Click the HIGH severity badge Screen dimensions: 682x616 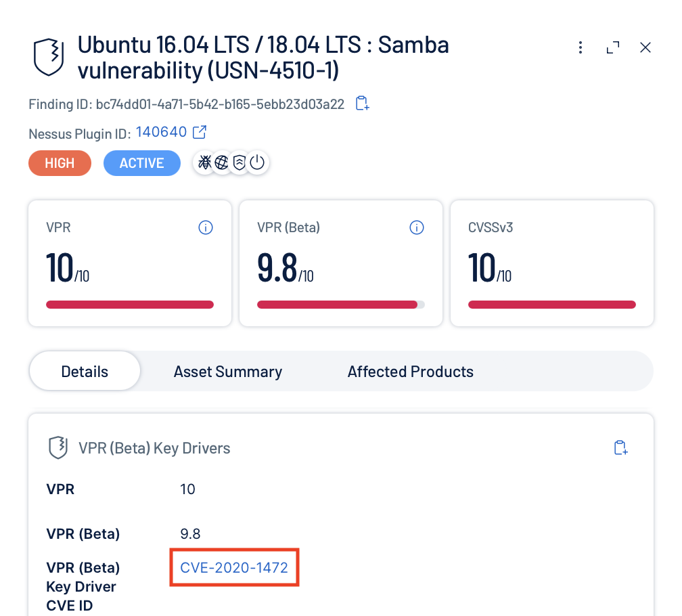(x=60, y=163)
